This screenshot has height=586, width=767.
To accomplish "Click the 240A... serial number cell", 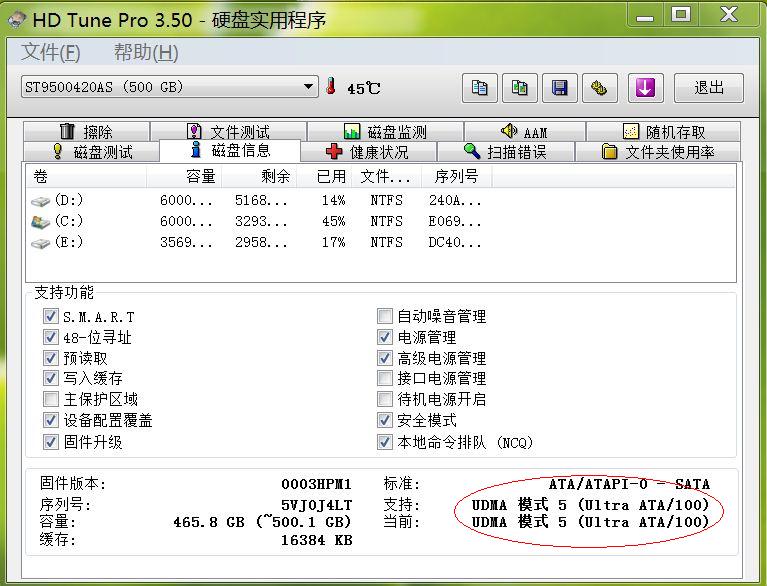I will coord(455,201).
